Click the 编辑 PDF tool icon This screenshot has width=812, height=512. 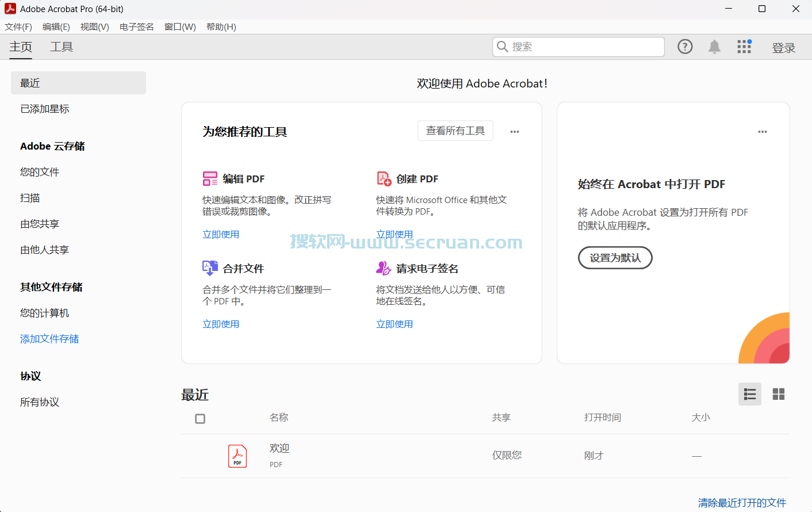[210, 179]
